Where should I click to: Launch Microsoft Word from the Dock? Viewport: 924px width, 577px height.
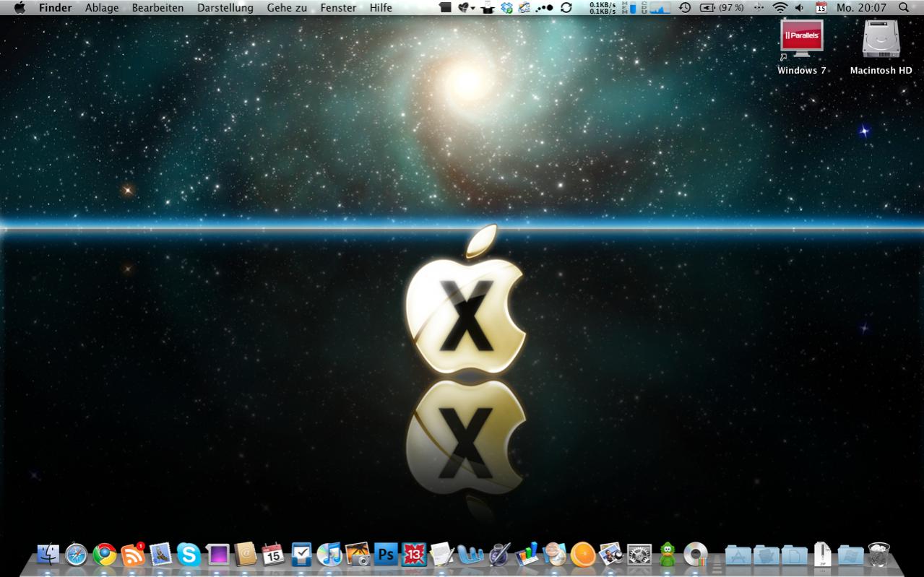tap(470, 554)
